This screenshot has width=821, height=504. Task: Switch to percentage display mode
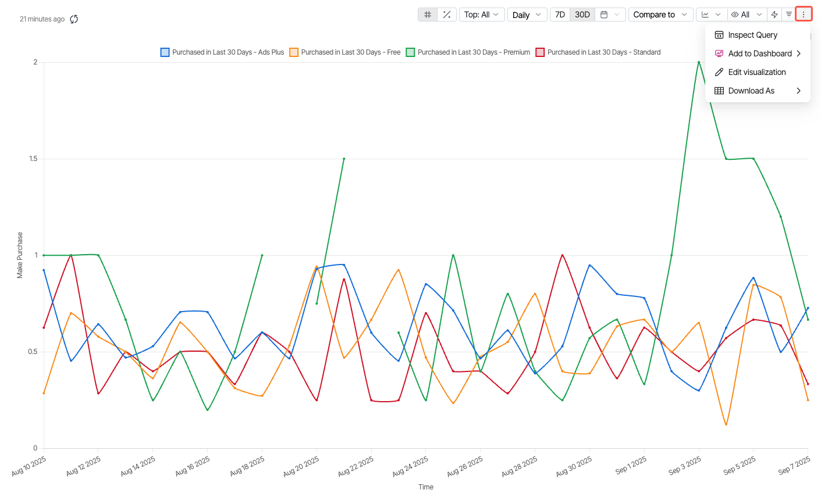point(447,15)
